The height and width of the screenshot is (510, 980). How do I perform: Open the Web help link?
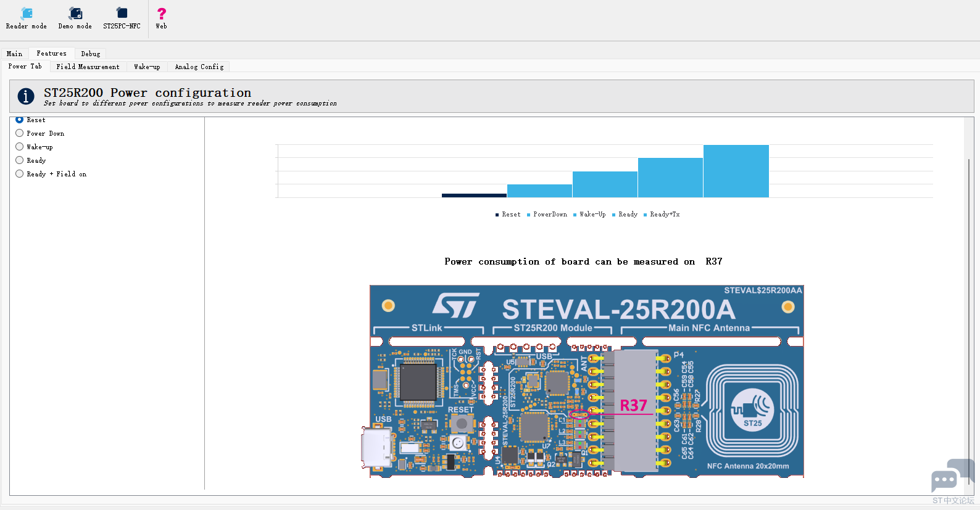[x=161, y=18]
